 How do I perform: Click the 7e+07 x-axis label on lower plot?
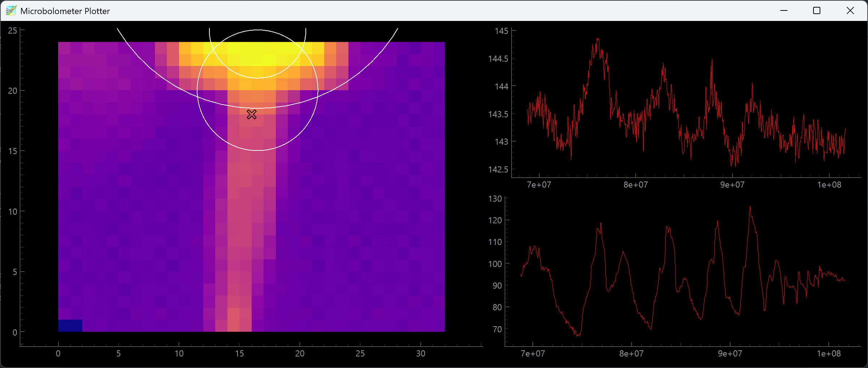click(x=533, y=354)
